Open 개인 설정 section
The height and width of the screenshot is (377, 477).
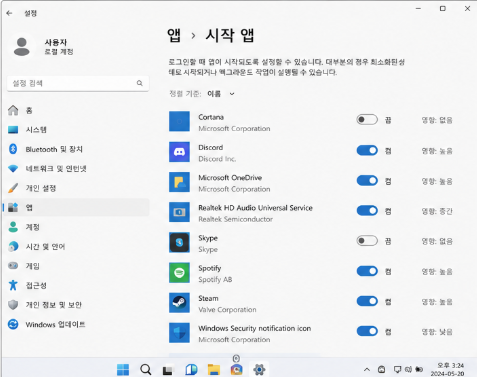(x=76, y=188)
